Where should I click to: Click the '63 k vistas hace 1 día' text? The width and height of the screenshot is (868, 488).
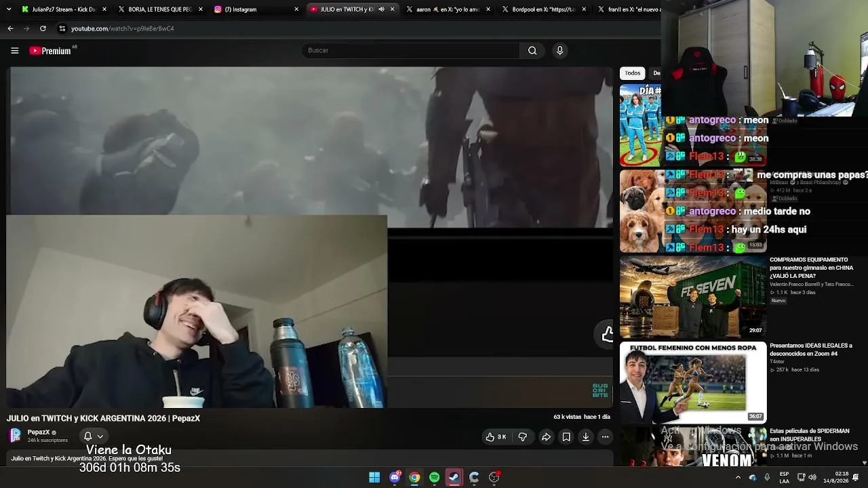pos(582,417)
